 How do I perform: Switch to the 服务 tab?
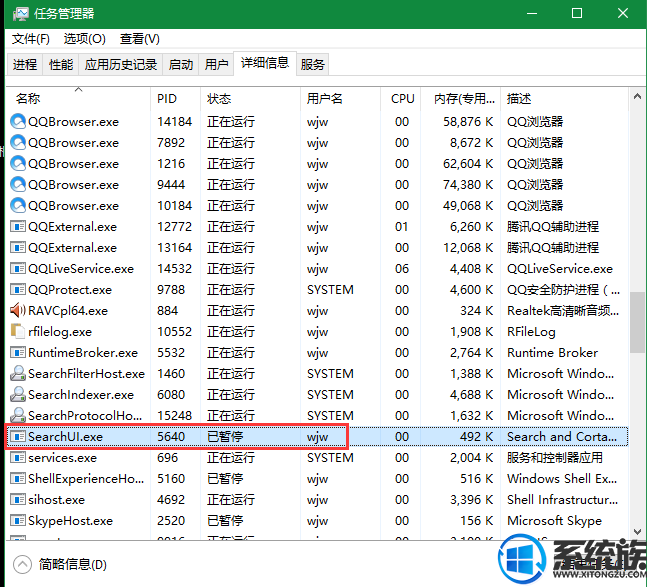(312, 64)
